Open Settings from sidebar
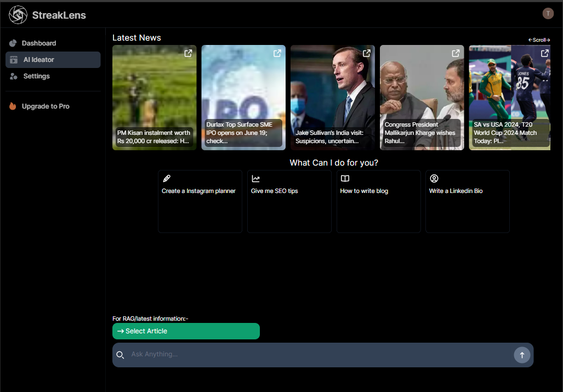This screenshot has width=563, height=392. point(36,76)
